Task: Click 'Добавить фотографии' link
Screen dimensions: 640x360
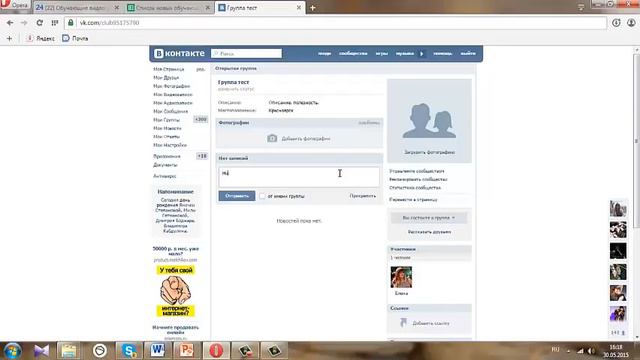Action: click(306, 139)
